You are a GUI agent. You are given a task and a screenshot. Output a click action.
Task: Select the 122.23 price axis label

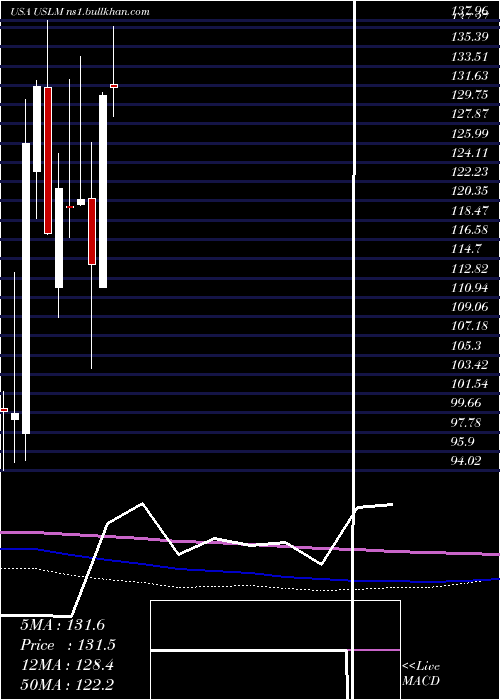469,172
